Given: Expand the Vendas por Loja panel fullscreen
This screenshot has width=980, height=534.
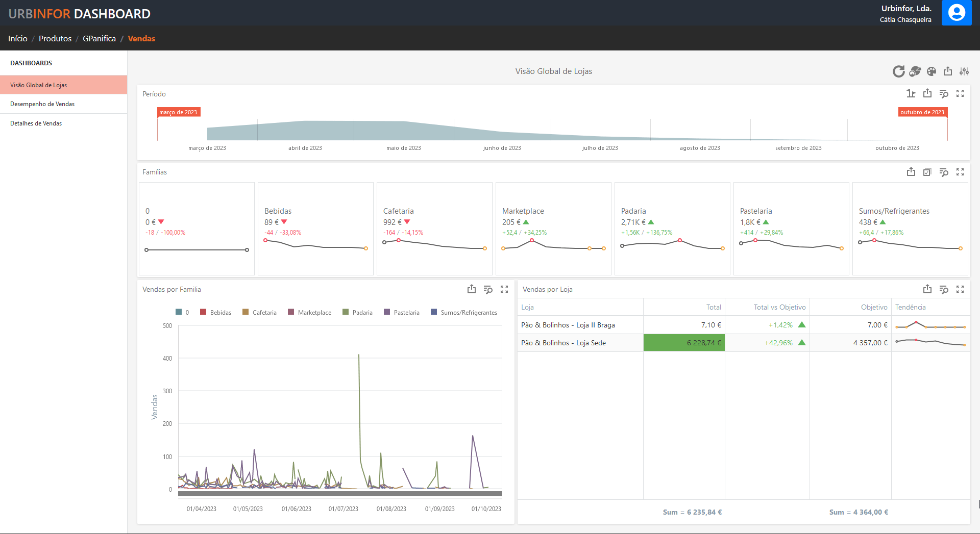Looking at the screenshot, I should 961,289.
